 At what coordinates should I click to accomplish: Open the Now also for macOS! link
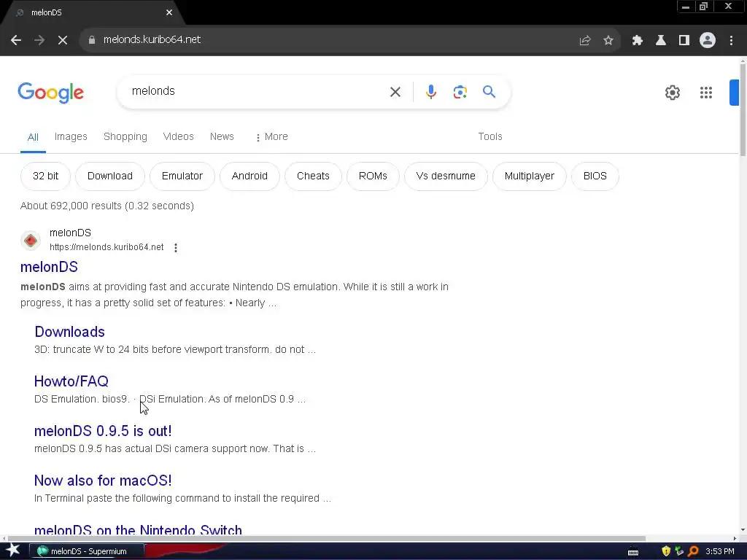tap(103, 481)
